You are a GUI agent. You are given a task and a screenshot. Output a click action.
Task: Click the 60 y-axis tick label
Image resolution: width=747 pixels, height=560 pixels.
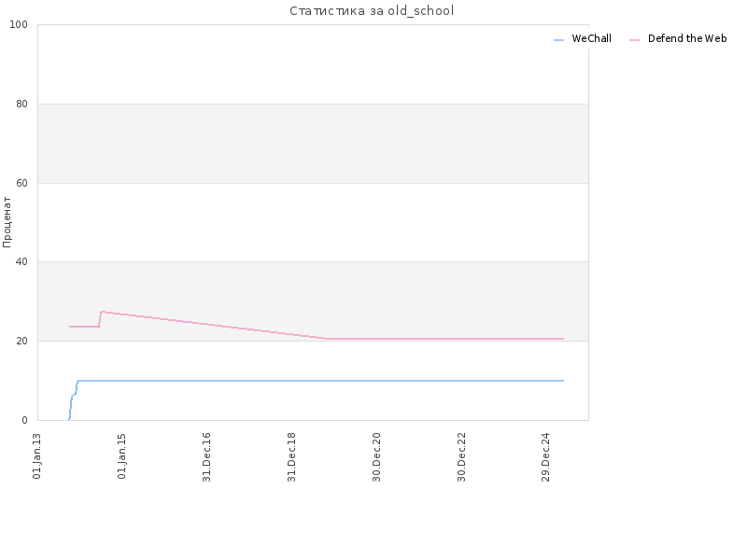click(x=21, y=183)
